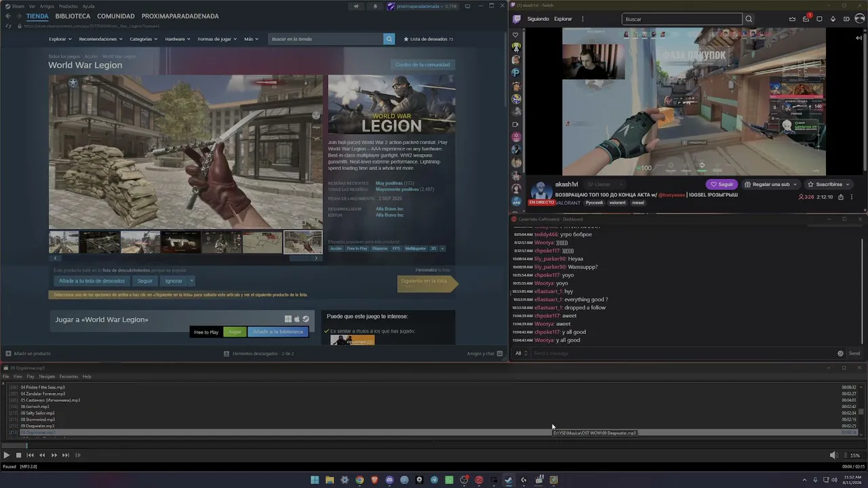Rewind the current track
868x488 pixels.
pyautogui.click(x=42, y=455)
